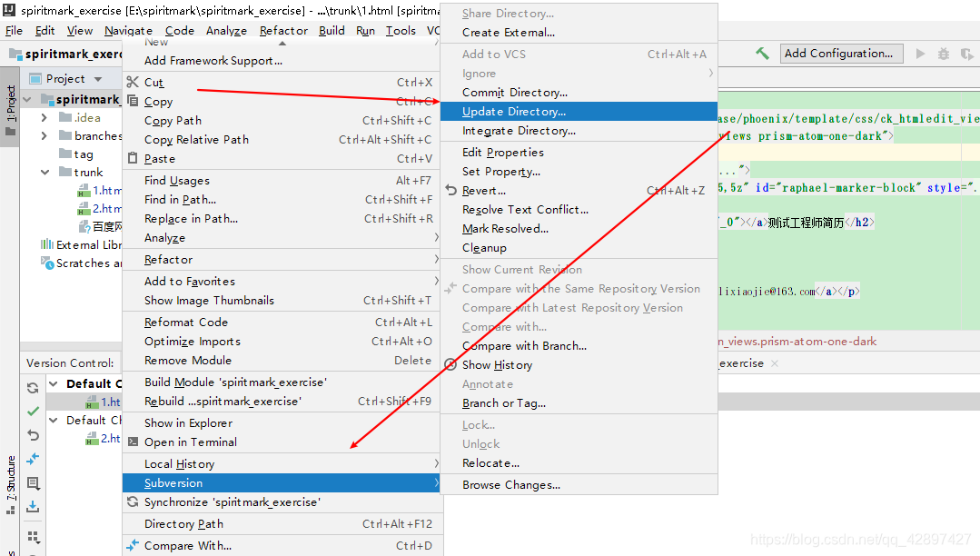Click the Project view dropdown arrow
Screen dimensions: 980x556
[98, 79]
